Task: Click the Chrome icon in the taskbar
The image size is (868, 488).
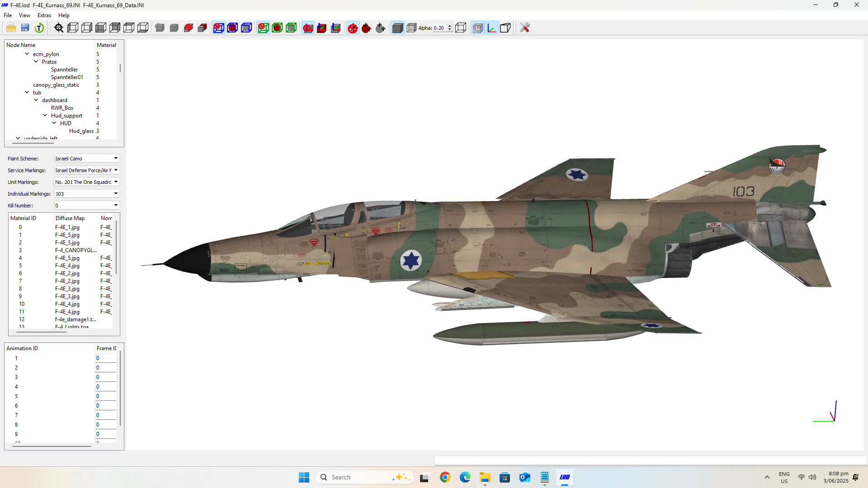Action: [445, 477]
